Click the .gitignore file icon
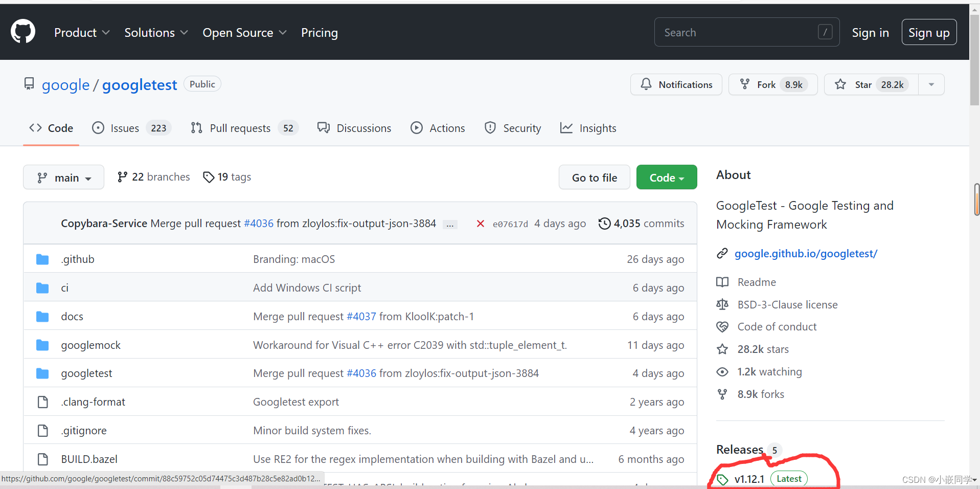 coord(43,431)
